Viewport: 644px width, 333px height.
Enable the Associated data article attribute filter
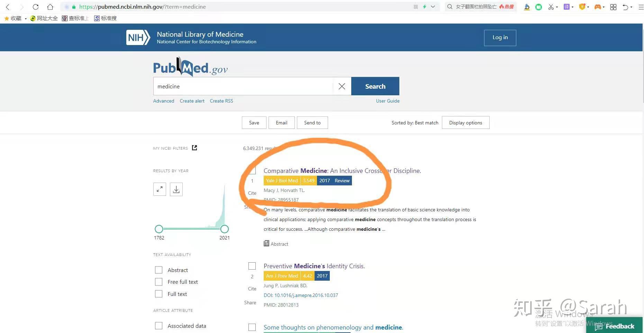[x=158, y=326]
